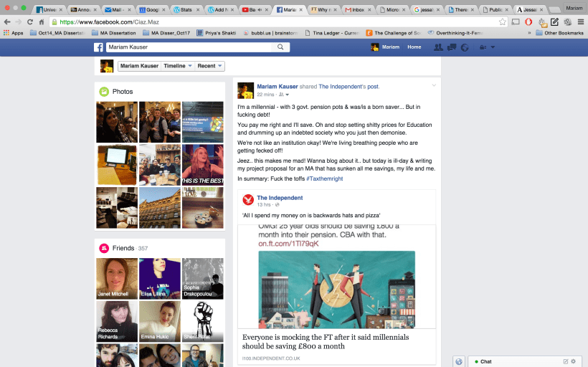Click the search magnifier in Facebook bar

pyautogui.click(x=280, y=47)
